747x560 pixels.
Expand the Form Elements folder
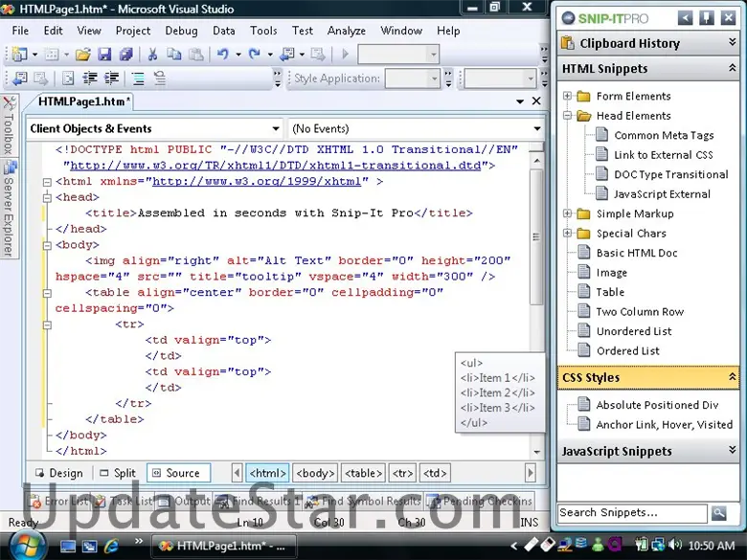(x=568, y=96)
